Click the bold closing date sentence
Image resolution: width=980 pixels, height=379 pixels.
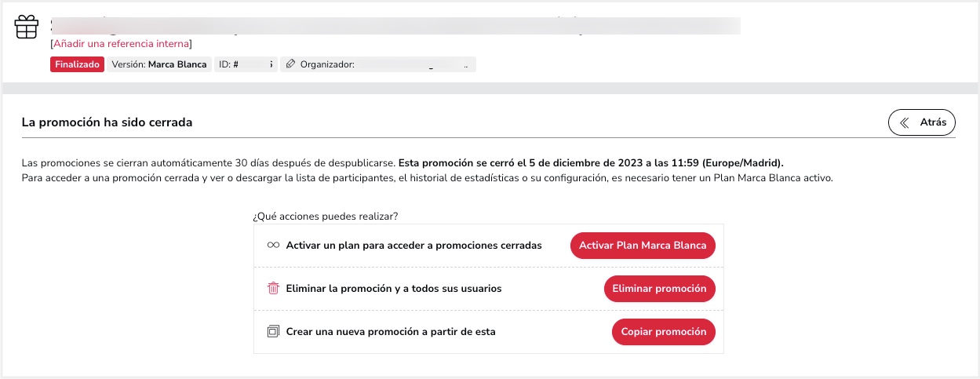(x=591, y=163)
